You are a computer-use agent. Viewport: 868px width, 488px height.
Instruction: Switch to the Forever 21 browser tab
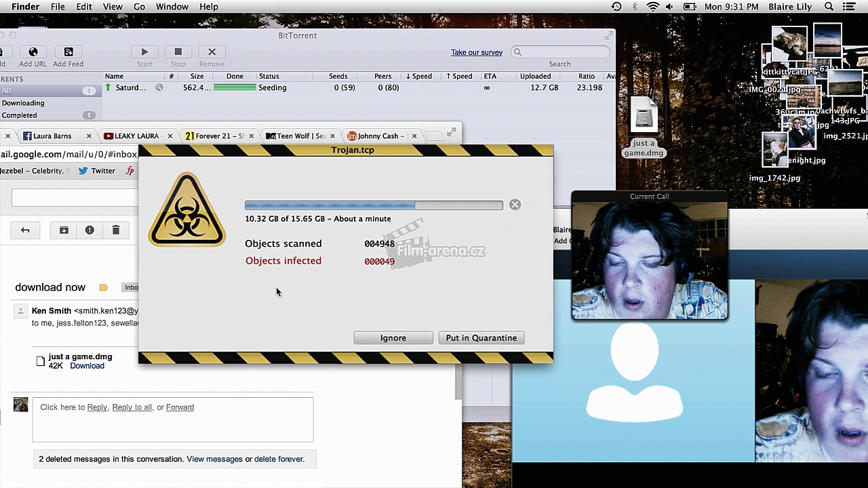[216, 136]
